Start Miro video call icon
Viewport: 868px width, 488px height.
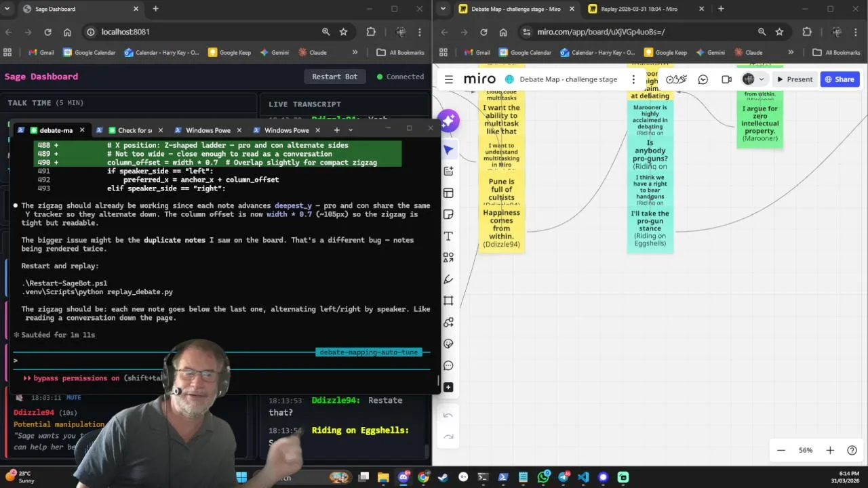[x=726, y=79]
